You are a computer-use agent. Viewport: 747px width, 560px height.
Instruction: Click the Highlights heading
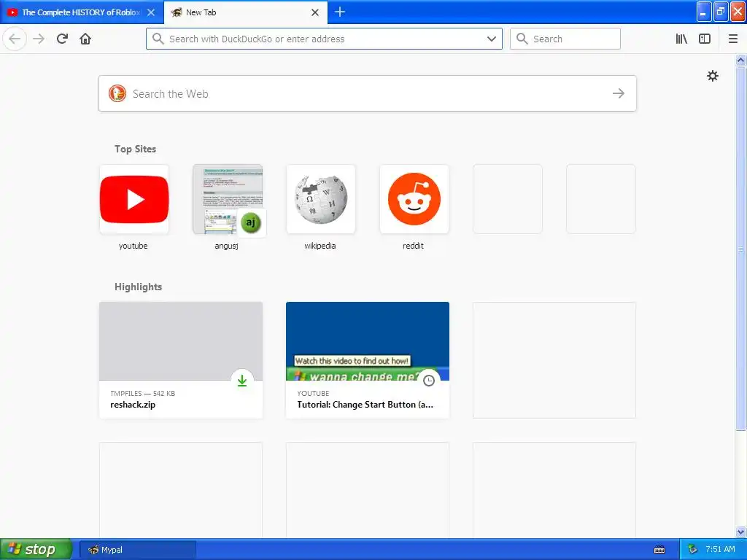tap(138, 287)
